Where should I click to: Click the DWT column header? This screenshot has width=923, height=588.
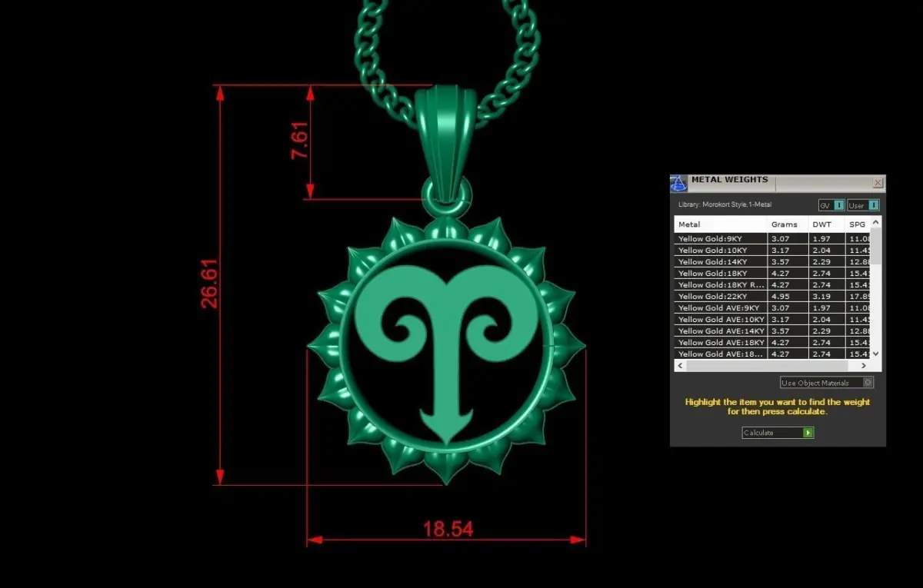[x=826, y=224]
